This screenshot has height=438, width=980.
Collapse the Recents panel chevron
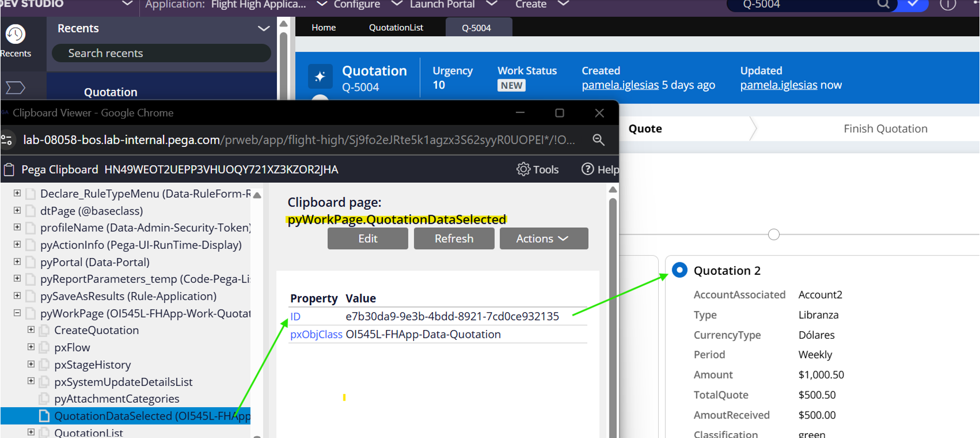tap(263, 28)
